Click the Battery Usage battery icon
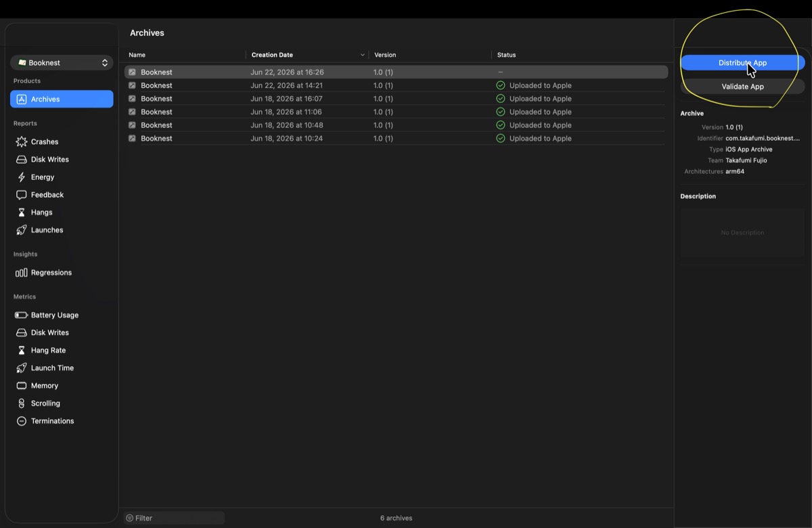The image size is (812, 528). (21, 315)
